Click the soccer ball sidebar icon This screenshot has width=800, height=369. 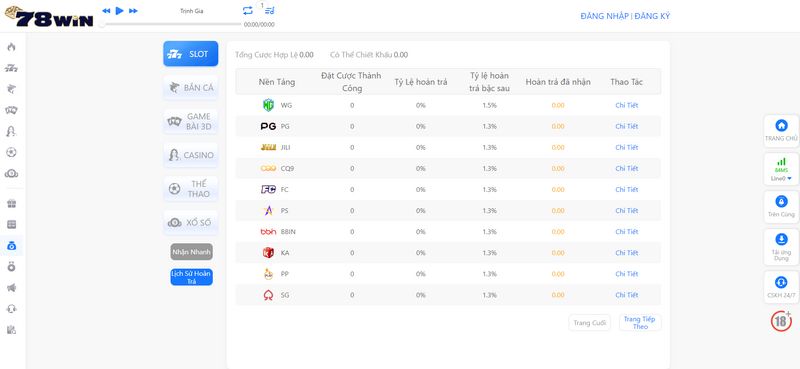[x=11, y=152]
